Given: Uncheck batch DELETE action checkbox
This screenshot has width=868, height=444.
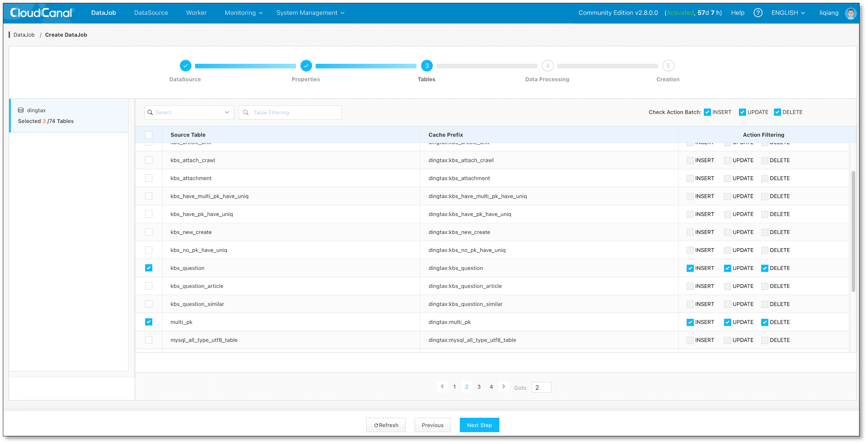Looking at the screenshot, I should coord(777,112).
